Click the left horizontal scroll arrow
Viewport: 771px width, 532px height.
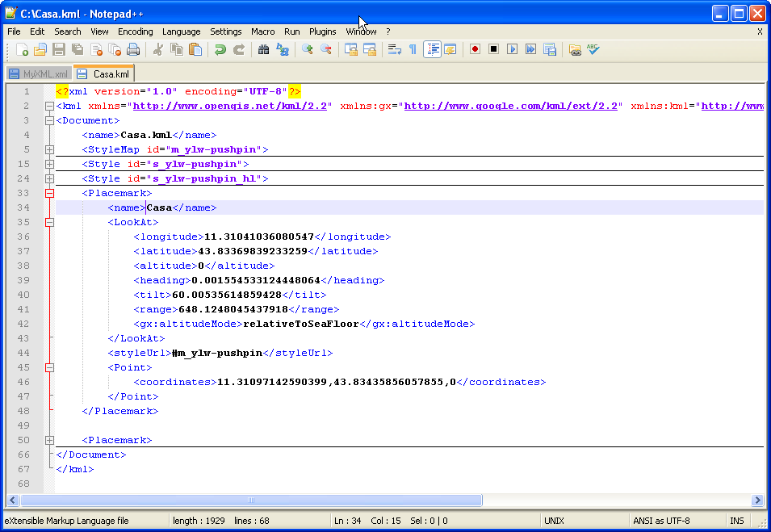tap(13, 500)
